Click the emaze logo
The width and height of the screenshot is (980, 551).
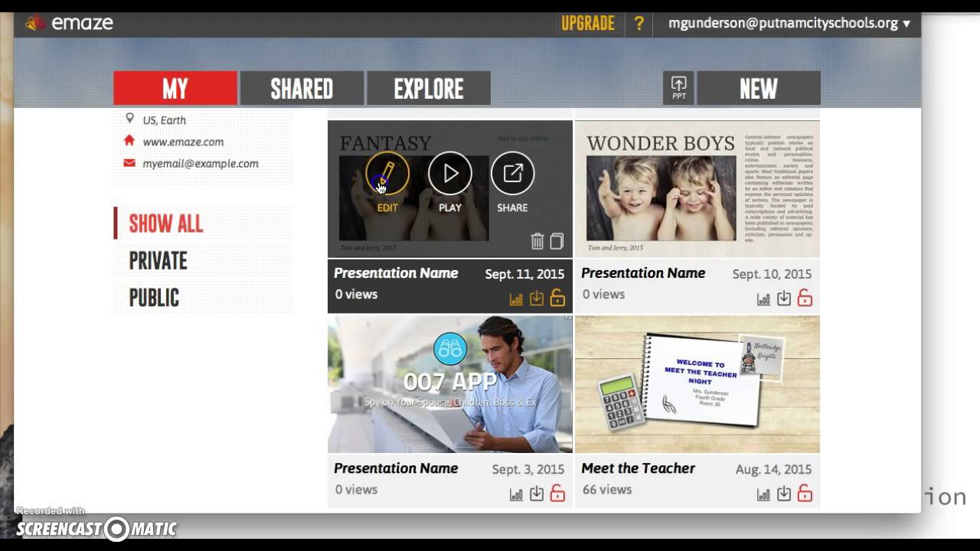coord(70,23)
